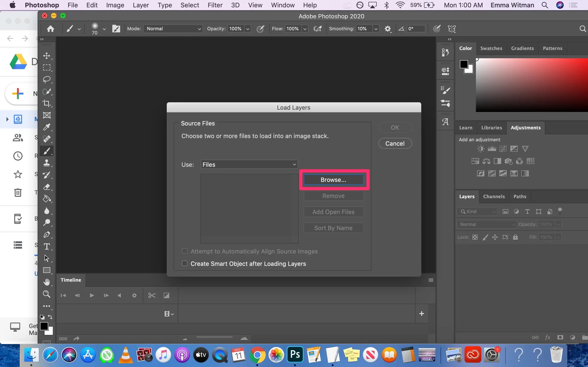Cancel the Load Layers dialog

tap(395, 143)
